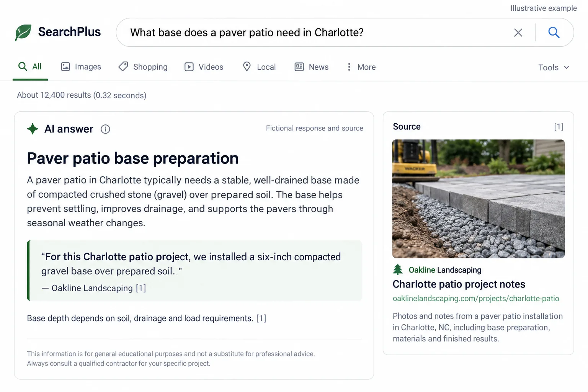This screenshot has width=588, height=392.
Task: Open the AI answer info icon
Action: point(105,129)
